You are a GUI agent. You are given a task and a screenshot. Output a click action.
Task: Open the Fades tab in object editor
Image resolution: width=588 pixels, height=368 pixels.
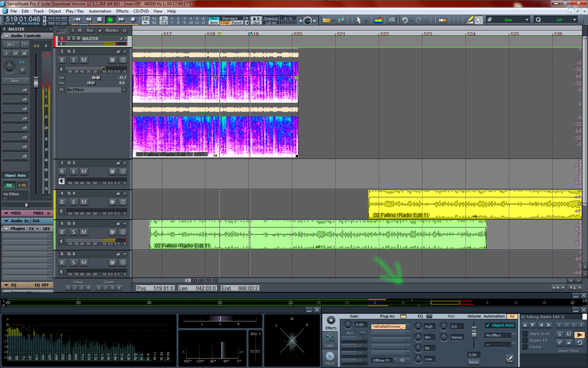(x=330, y=340)
